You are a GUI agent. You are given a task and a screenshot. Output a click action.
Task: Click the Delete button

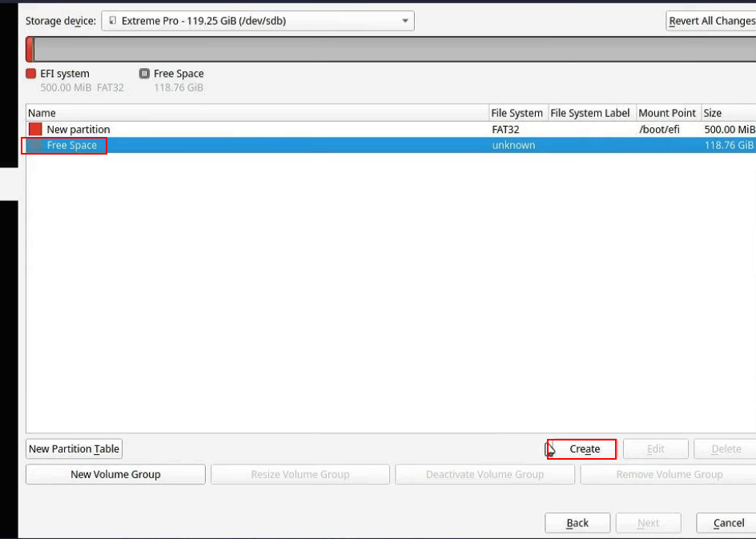click(x=726, y=448)
